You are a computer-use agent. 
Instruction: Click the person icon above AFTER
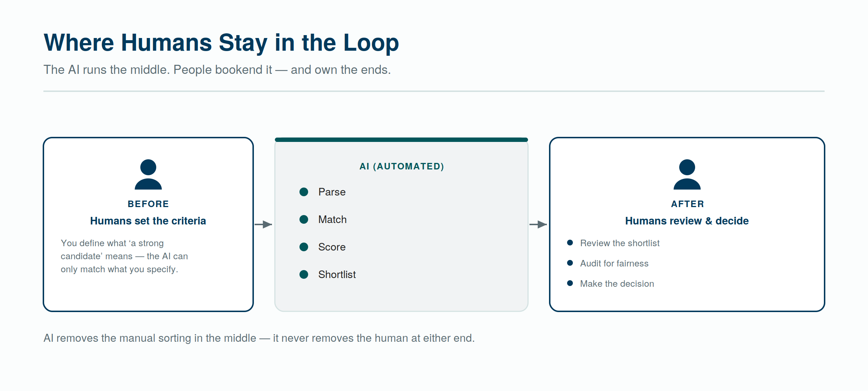point(687,175)
